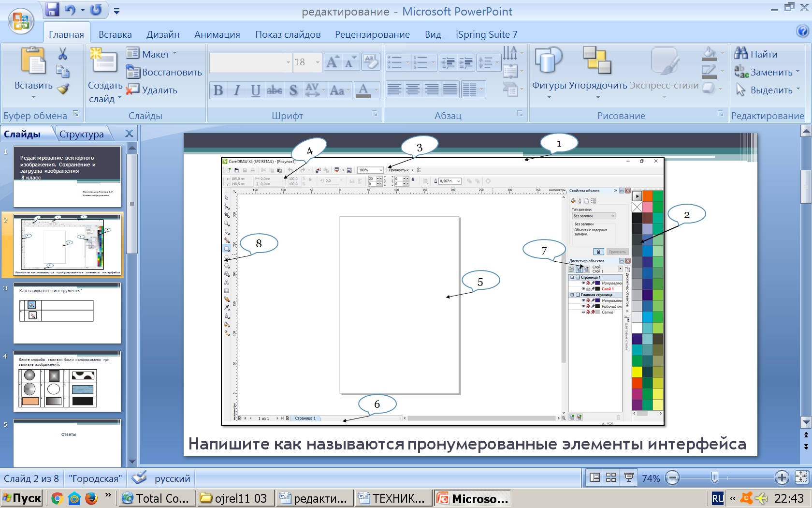Switch to the Анимация tab

tap(217, 34)
